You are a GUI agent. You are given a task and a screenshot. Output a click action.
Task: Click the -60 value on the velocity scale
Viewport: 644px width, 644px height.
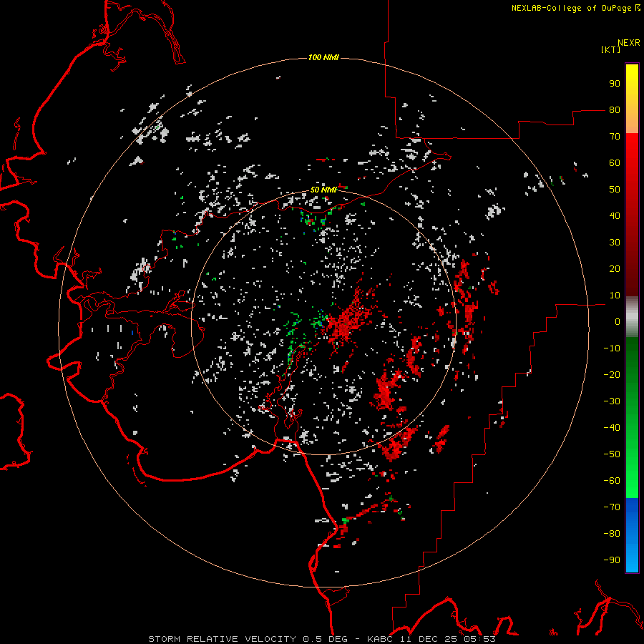(612, 481)
